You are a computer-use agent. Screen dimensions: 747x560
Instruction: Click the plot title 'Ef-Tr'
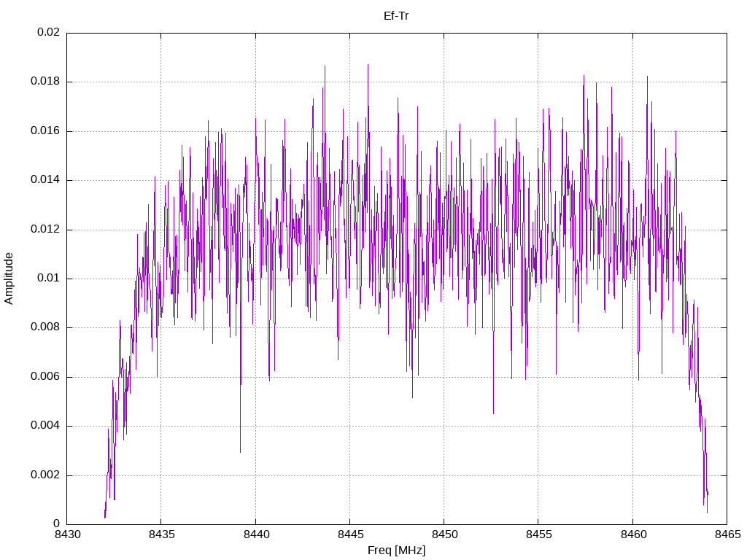(x=396, y=16)
